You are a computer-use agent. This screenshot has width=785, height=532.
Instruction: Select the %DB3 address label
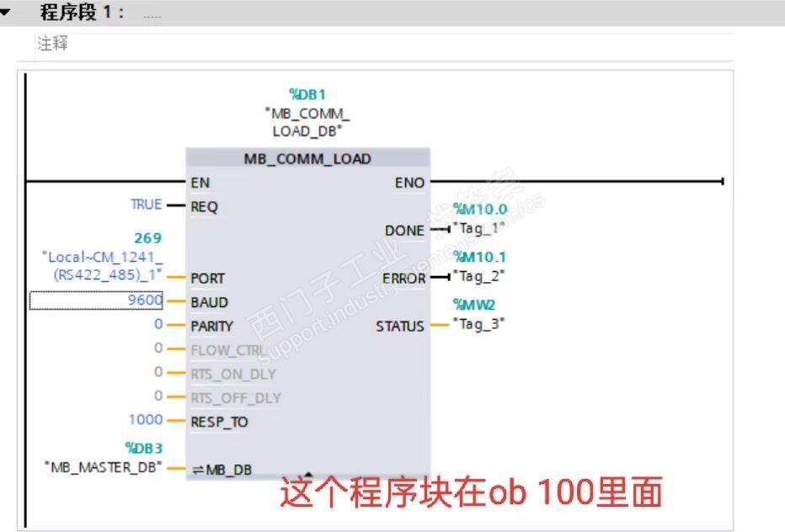click(x=144, y=448)
